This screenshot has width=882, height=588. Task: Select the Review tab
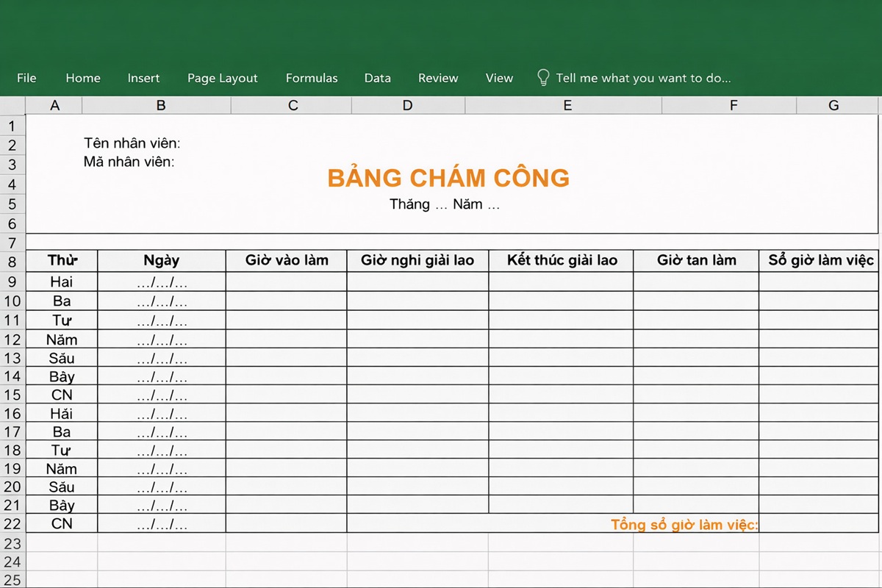coord(438,78)
